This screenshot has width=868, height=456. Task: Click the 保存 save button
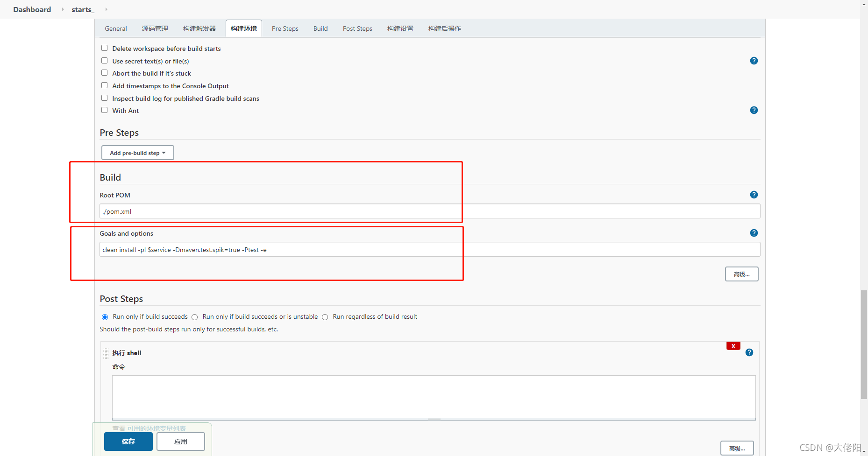(x=128, y=442)
